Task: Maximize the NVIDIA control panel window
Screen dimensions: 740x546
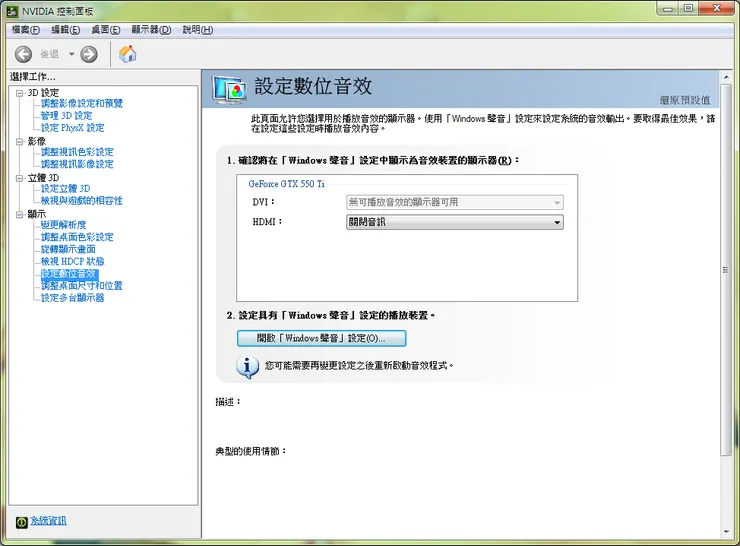Action: (x=689, y=8)
